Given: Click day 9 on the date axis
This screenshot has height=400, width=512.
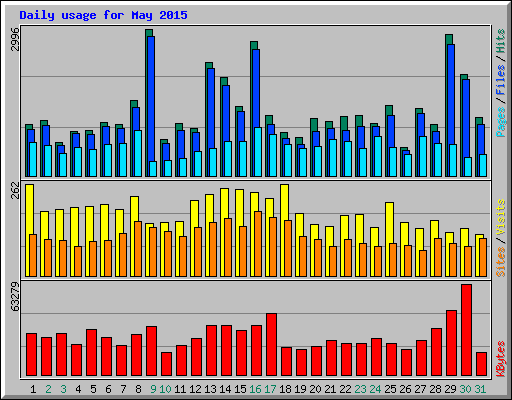Looking at the screenshot, I should [153, 389].
